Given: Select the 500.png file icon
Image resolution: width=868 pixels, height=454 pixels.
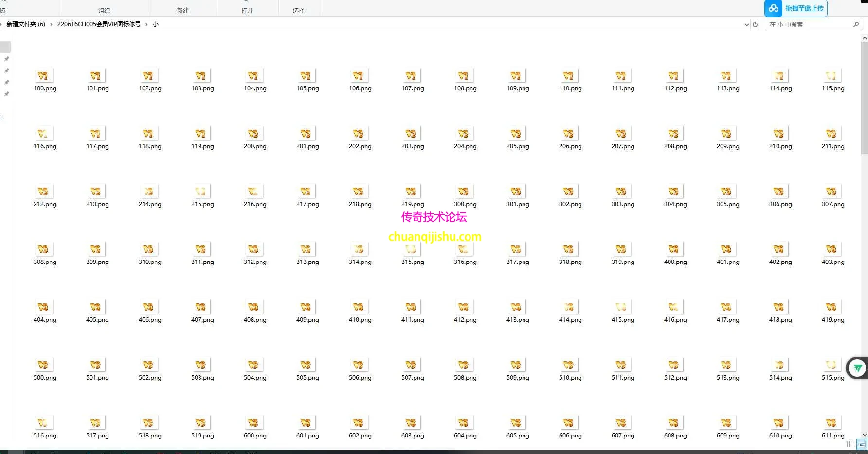Looking at the screenshot, I should pyautogui.click(x=45, y=365).
